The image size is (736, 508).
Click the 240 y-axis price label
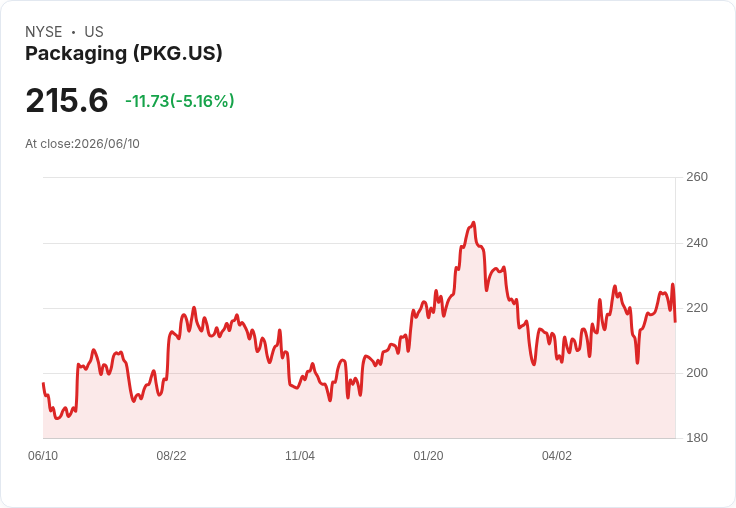click(697, 243)
